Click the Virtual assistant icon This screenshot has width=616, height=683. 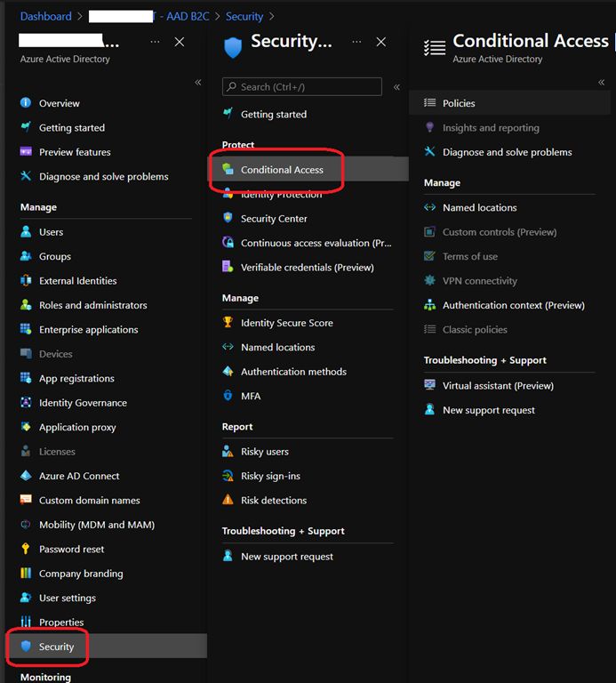(429, 386)
